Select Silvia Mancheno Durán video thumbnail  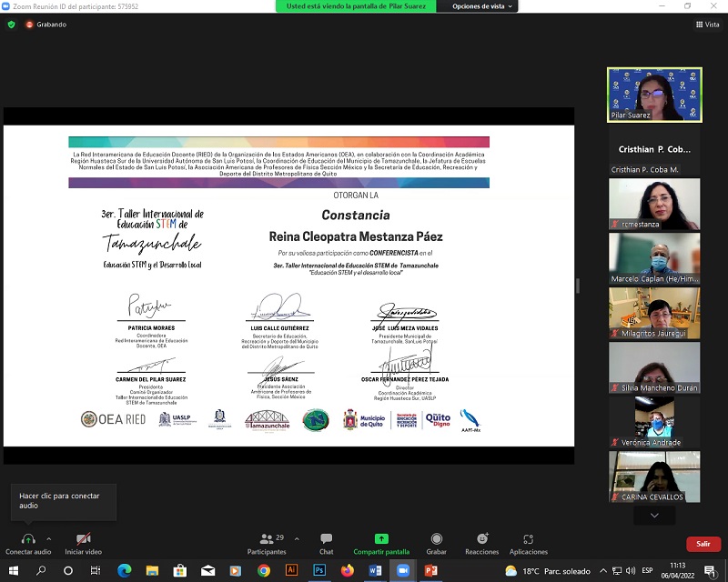[x=654, y=368]
